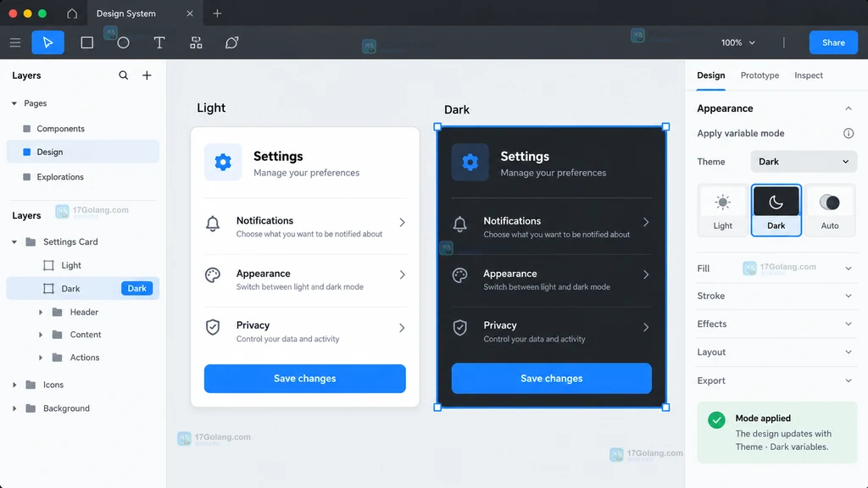Click gear icon in Dark settings card
The image size is (868, 488).
tap(470, 162)
